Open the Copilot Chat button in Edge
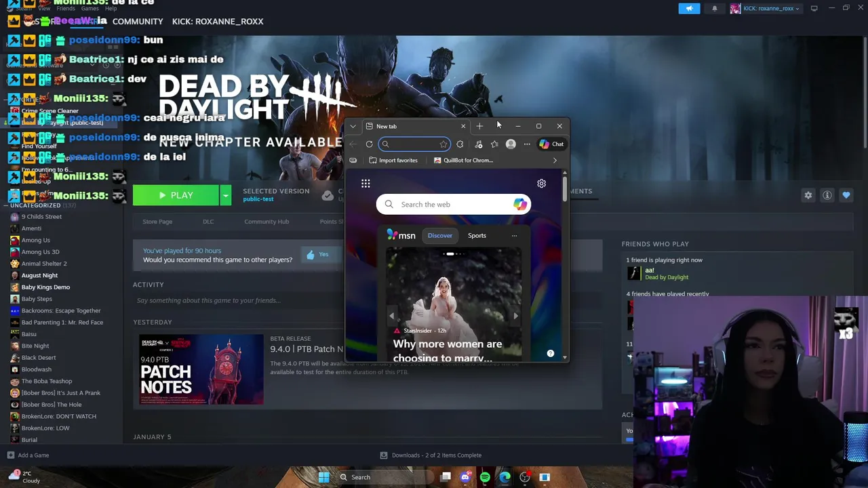 (x=551, y=144)
